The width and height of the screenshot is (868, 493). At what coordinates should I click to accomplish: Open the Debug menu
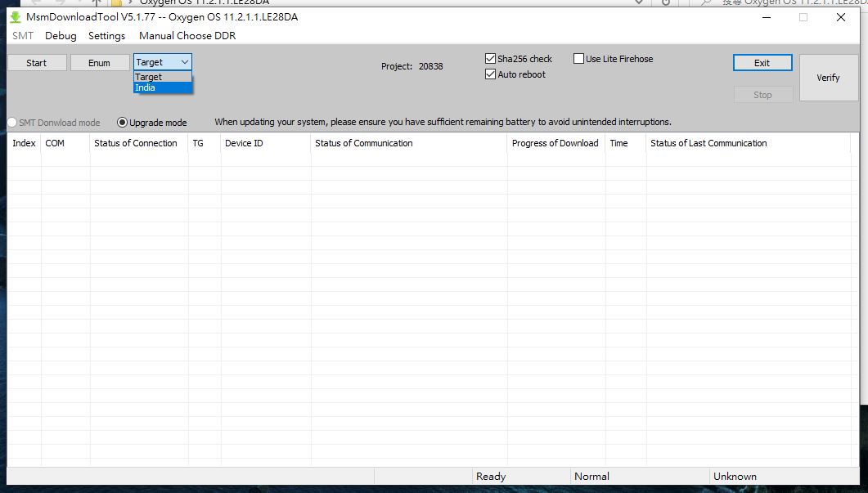tap(61, 36)
